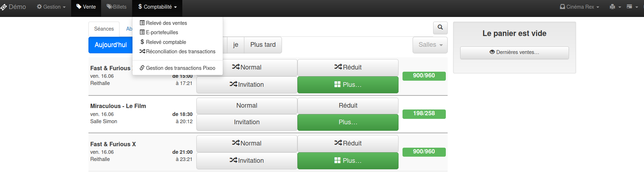Open Gestion des transactions Pixoo

177,68
